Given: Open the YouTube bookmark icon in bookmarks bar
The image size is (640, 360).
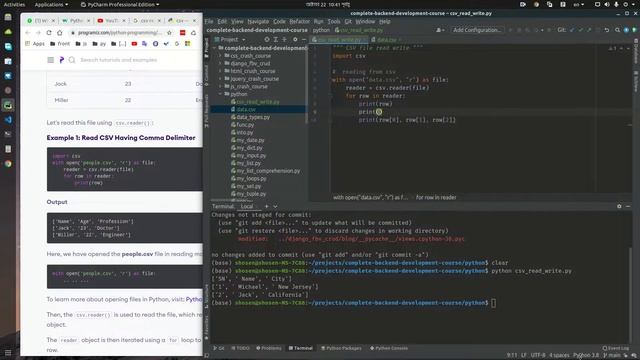Looking at the screenshot, I should pyautogui.click(x=134, y=44).
